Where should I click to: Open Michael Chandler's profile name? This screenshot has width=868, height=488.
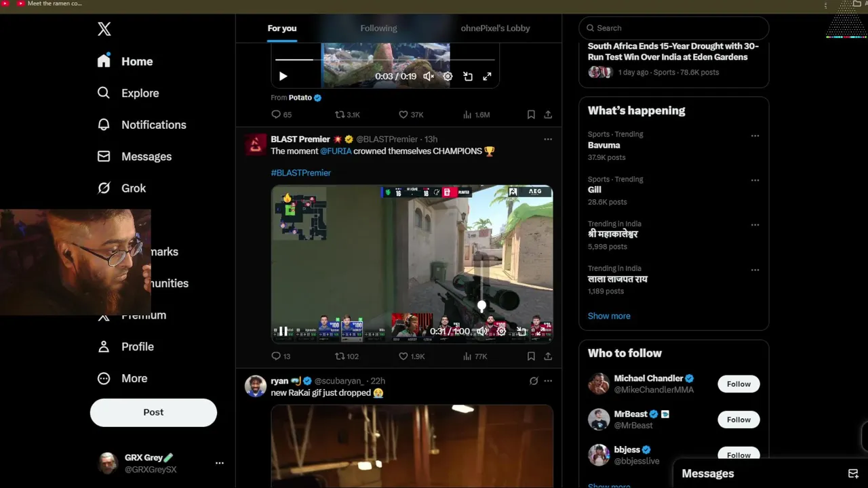point(648,378)
